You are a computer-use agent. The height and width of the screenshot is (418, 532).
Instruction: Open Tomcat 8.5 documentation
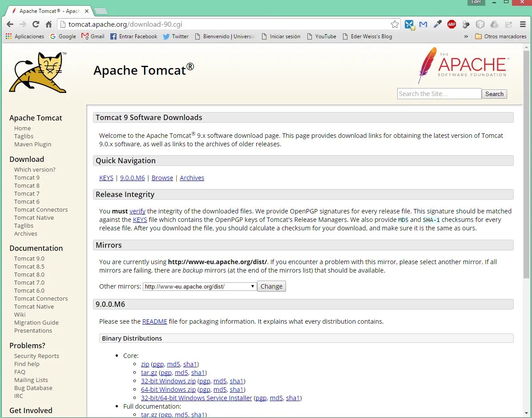point(29,267)
